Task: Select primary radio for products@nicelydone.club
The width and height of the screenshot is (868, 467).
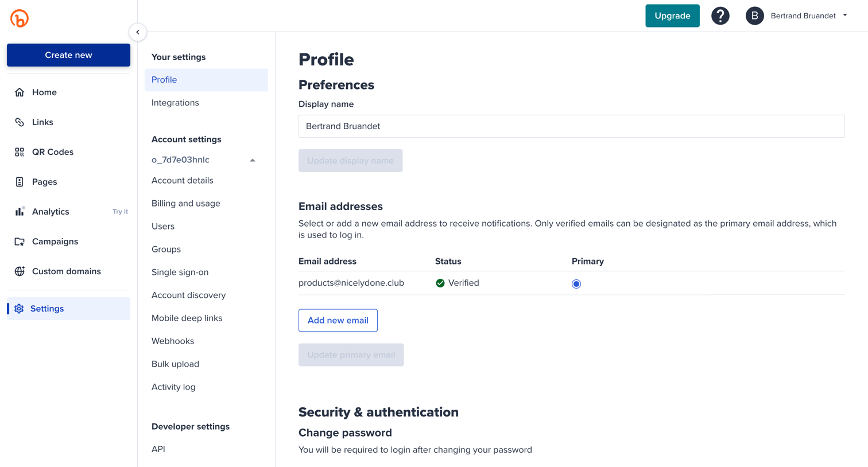Action: click(x=576, y=284)
